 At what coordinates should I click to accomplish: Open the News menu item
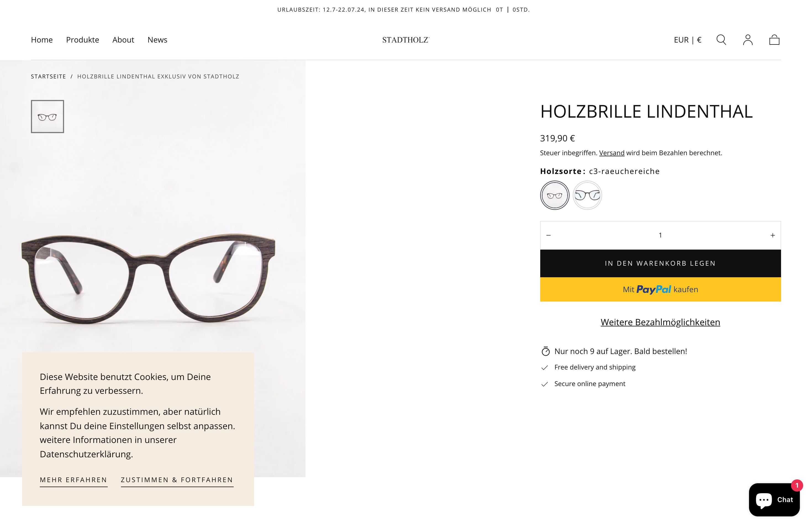pyautogui.click(x=157, y=40)
